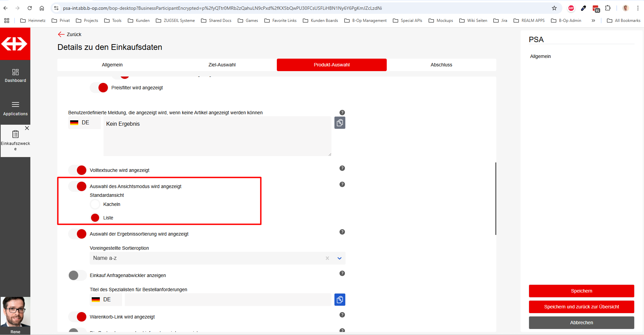
Task: Open help icon for Volltextsuche option
Action: click(x=342, y=168)
